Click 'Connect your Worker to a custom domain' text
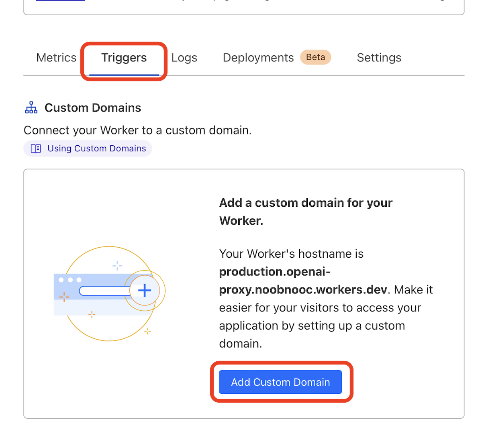 click(x=137, y=130)
